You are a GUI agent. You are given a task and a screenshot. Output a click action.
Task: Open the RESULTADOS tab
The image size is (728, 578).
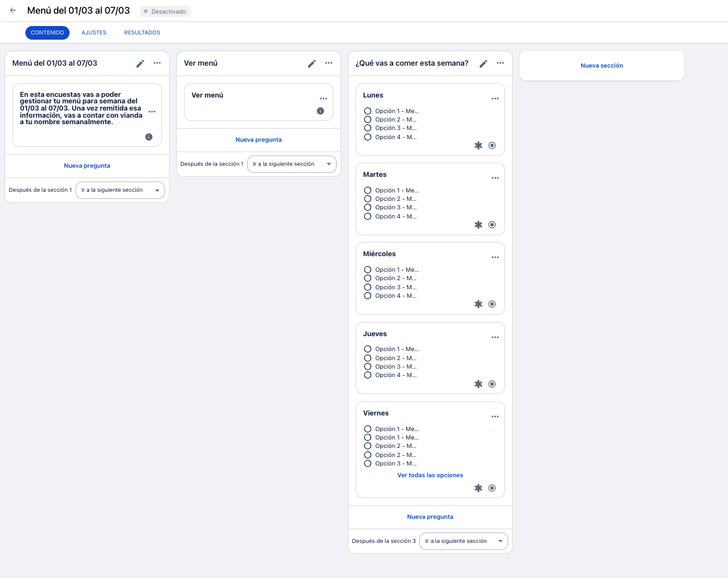click(x=142, y=33)
